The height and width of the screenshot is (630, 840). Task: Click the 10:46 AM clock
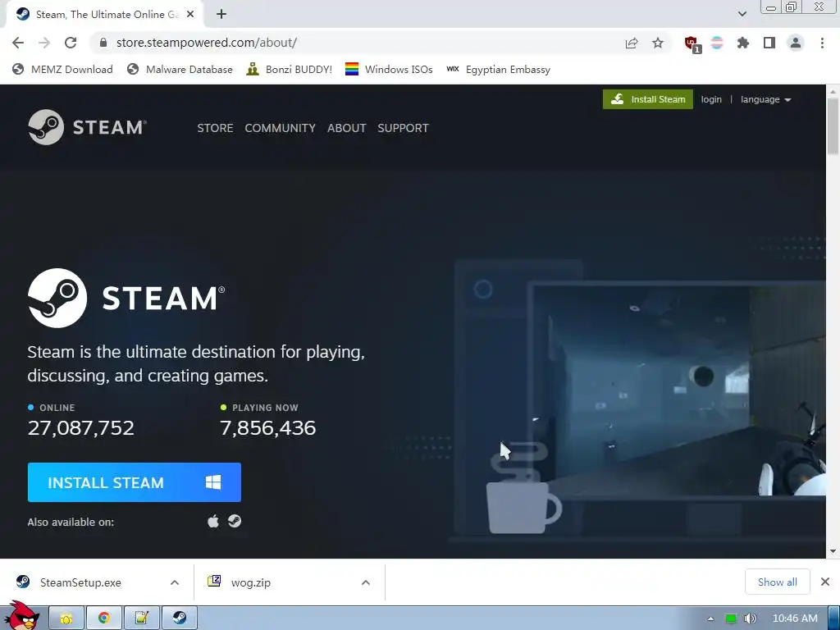(x=795, y=619)
